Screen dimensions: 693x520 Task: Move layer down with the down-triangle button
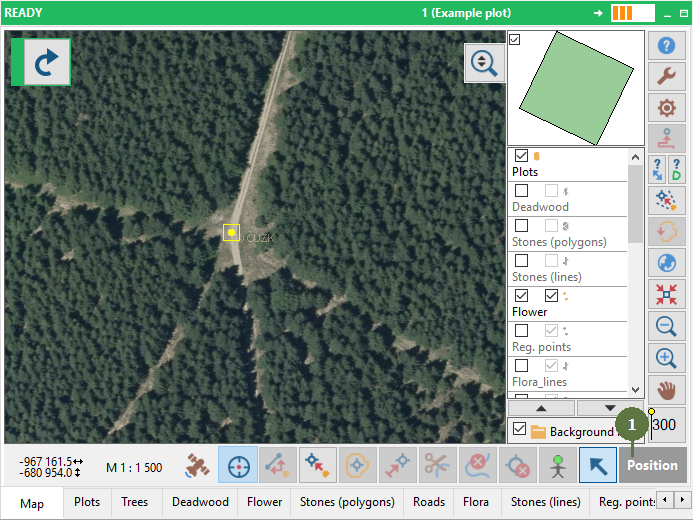click(x=610, y=408)
